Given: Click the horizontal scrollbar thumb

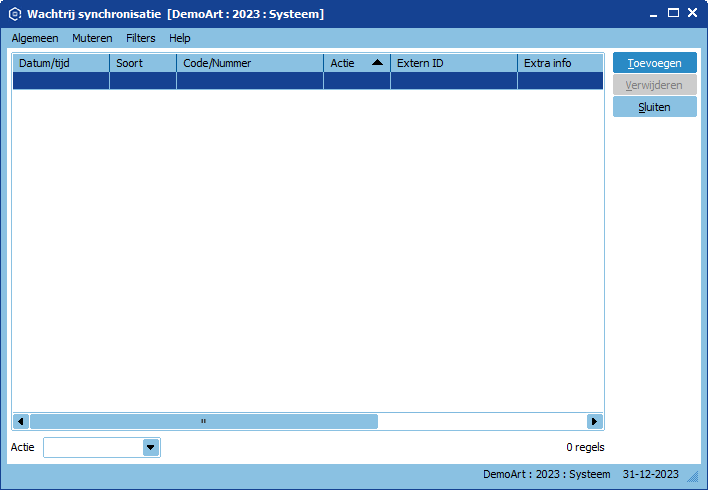Looking at the screenshot, I should [x=203, y=421].
